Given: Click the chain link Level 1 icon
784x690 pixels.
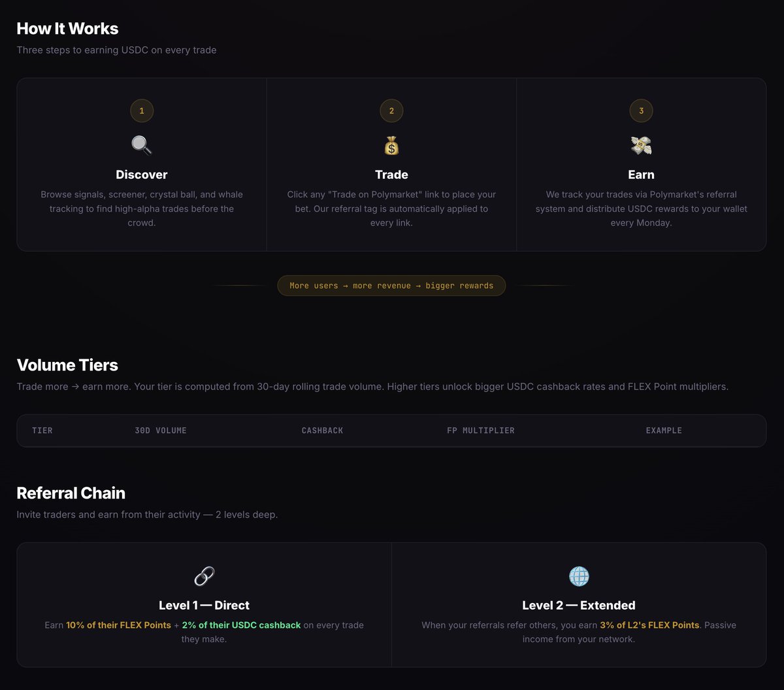Looking at the screenshot, I should [204, 576].
